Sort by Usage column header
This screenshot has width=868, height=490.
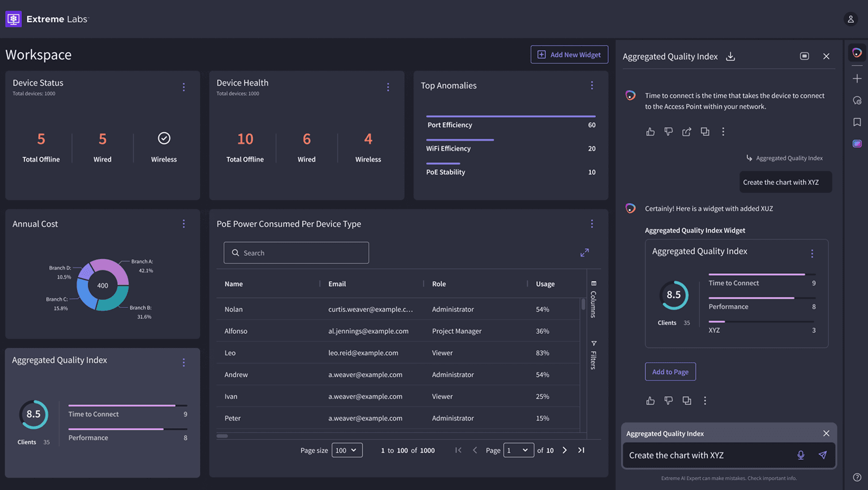[x=545, y=284]
